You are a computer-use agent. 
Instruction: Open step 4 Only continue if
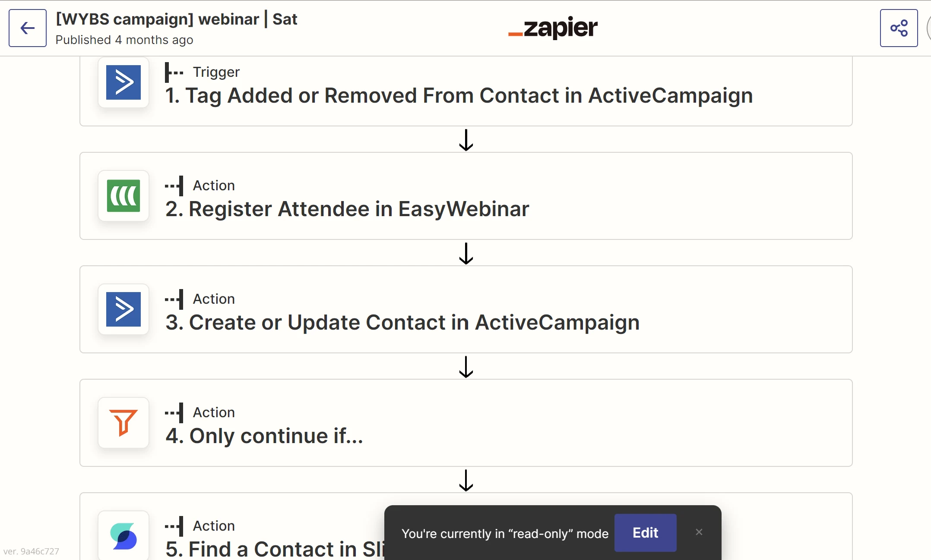click(x=264, y=436)
